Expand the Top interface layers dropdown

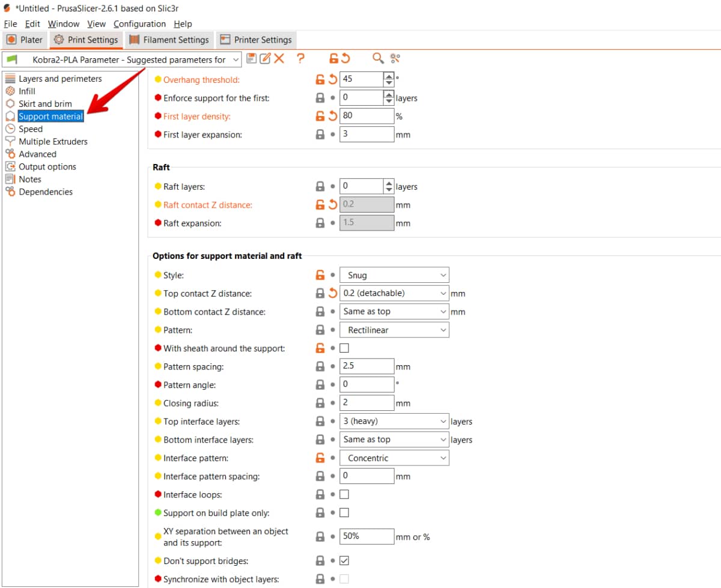[394, 421]
